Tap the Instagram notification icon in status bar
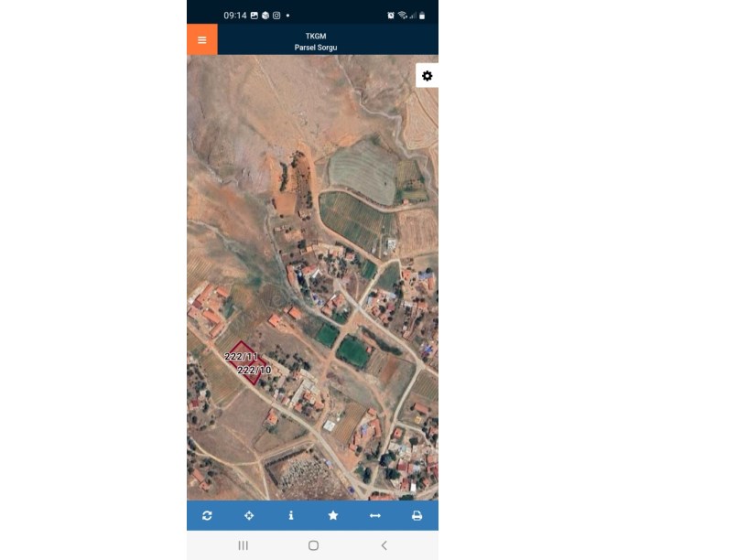 [276, 16]
